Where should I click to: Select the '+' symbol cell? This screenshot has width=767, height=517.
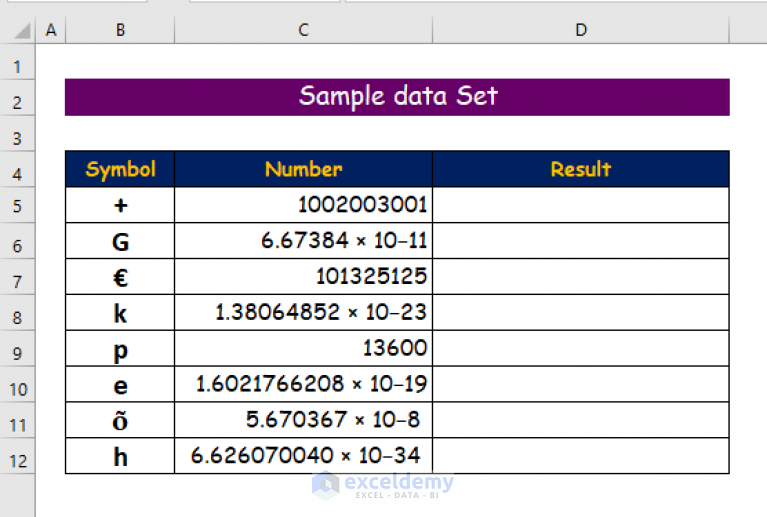click(x=120, y=205)
